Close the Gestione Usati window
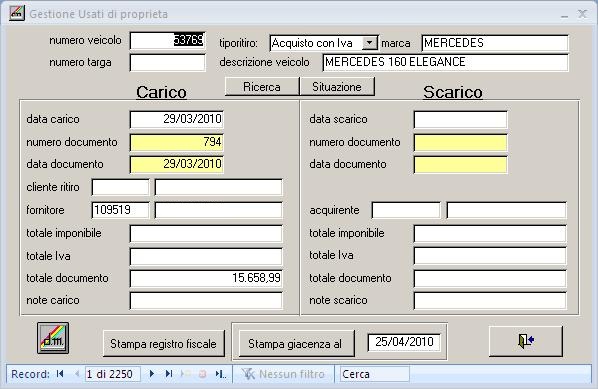598x389 pixels. coord(582,14)
